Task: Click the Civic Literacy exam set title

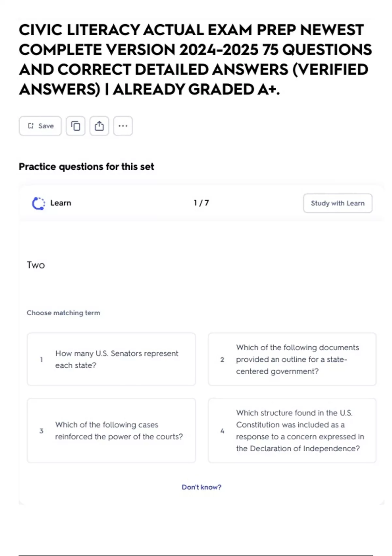Action: tap(195, 60)
